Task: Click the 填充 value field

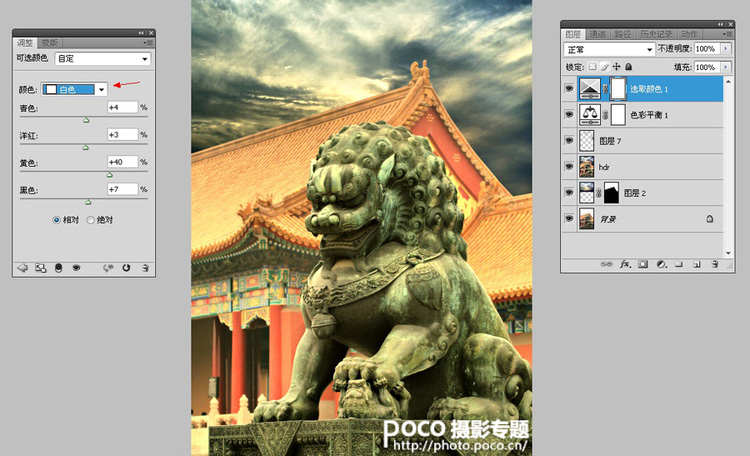Action: tap(707, 67)
